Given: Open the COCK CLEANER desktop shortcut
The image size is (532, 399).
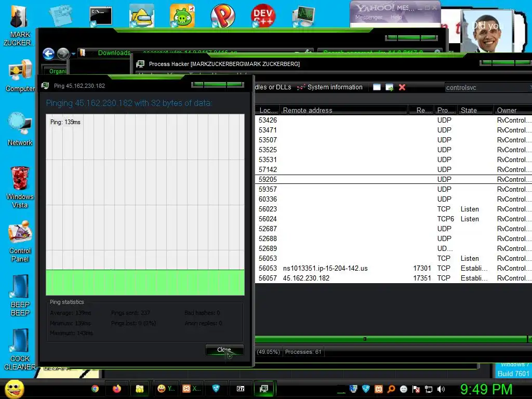Looking at the screenshot, I should pyautogui.click(x=20, y=349).
